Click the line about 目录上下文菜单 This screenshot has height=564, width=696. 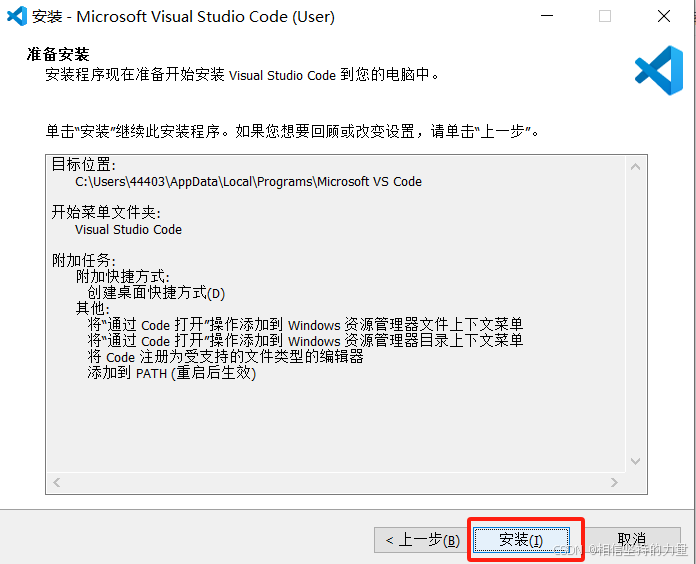pyautogui.click(x=305, y=340)
